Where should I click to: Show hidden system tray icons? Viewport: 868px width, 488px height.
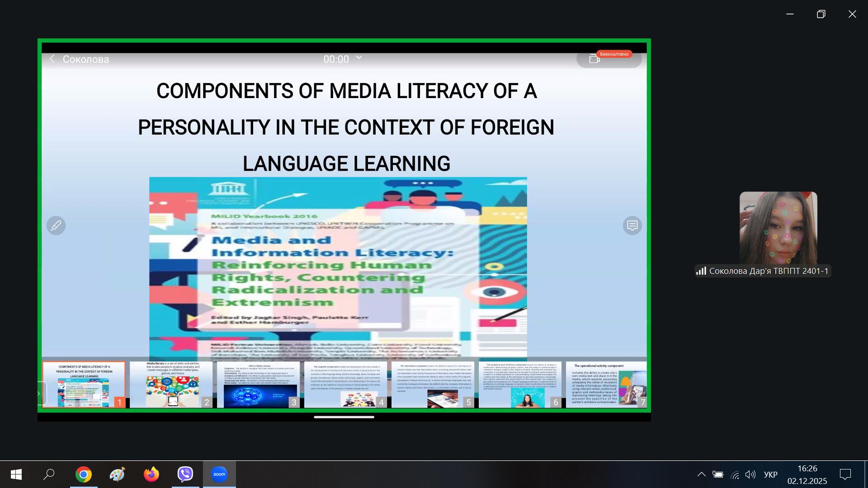click(x=701, y=474)
